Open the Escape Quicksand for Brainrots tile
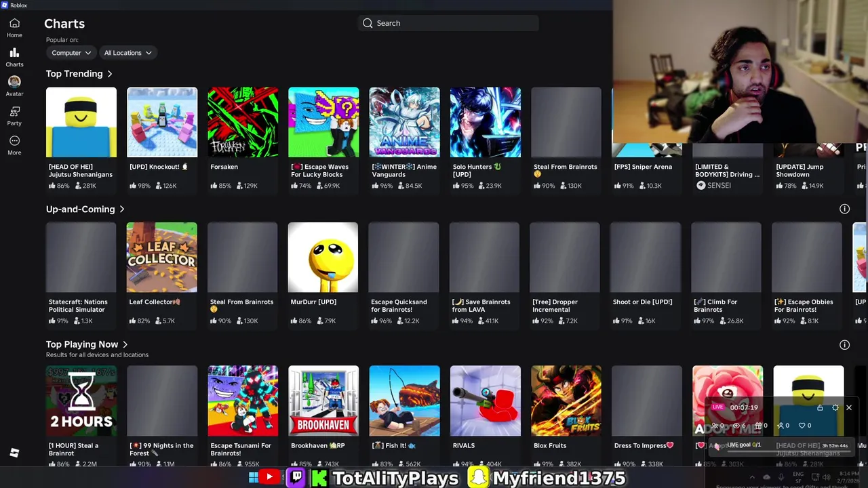The height and width of the screenshot is (488, 868). click(403, 258)
